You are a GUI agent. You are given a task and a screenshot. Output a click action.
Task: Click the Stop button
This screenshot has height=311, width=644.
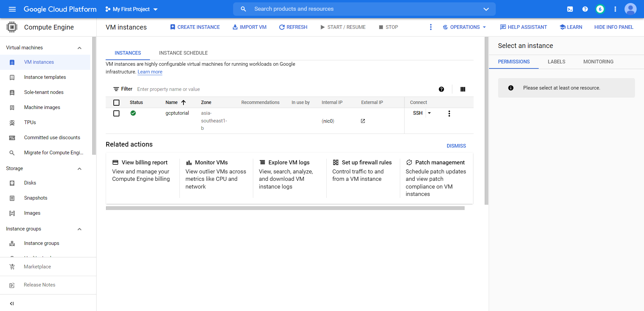(x=388, y=27)
